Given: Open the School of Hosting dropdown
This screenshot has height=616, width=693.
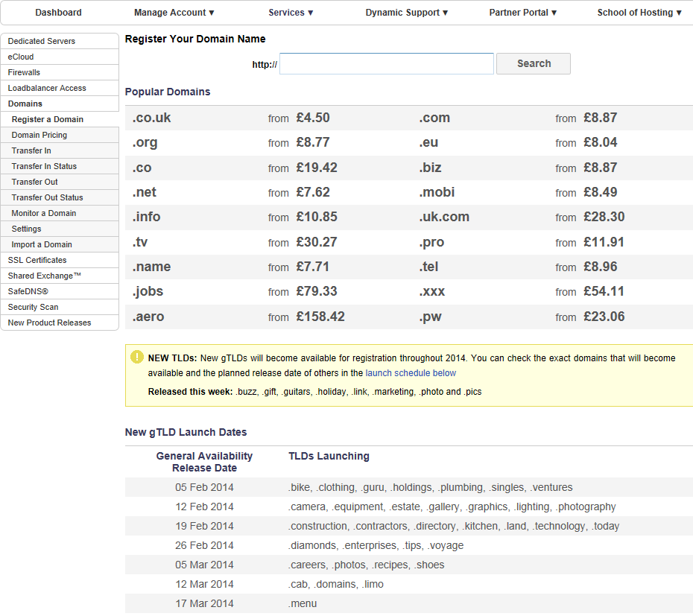Looking at the screenshot, I should (x=639, y=13).
